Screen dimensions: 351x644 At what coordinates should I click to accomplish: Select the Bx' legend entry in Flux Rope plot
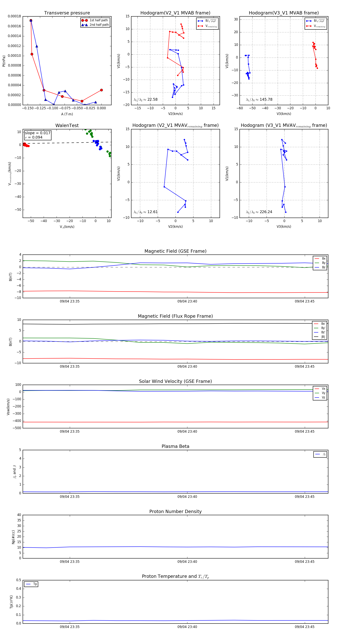click(x=320, y=324)
